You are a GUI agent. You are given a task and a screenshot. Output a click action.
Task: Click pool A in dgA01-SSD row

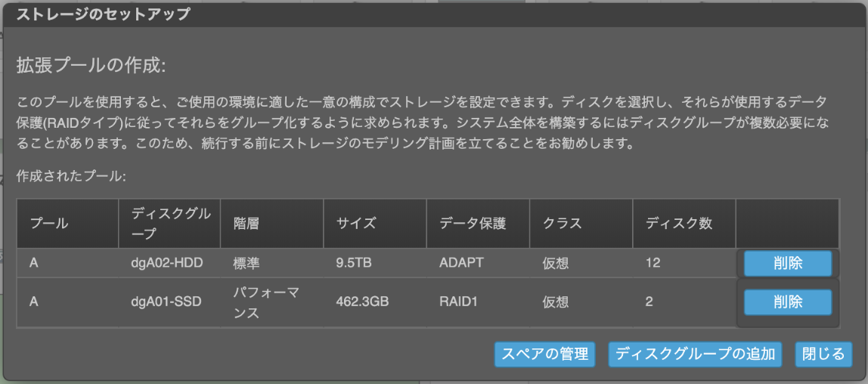coord(34,302)
